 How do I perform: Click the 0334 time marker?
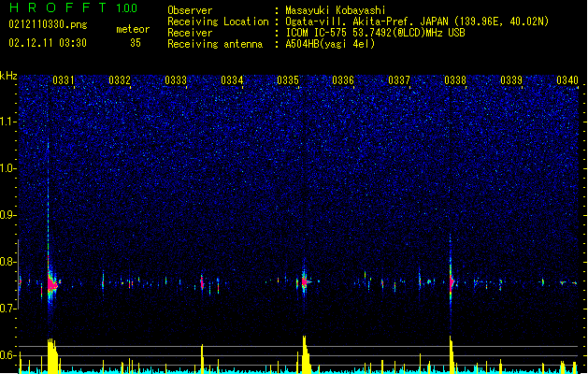point(232,80)
